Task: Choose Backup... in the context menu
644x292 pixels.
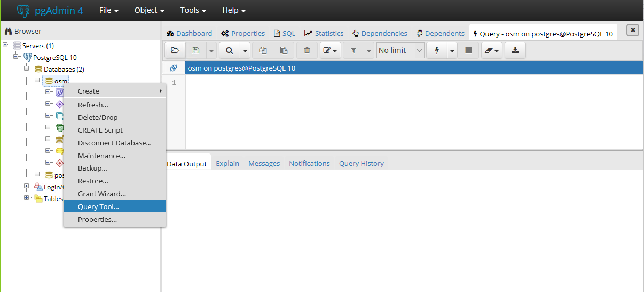Action: click(x=92, y=168)
